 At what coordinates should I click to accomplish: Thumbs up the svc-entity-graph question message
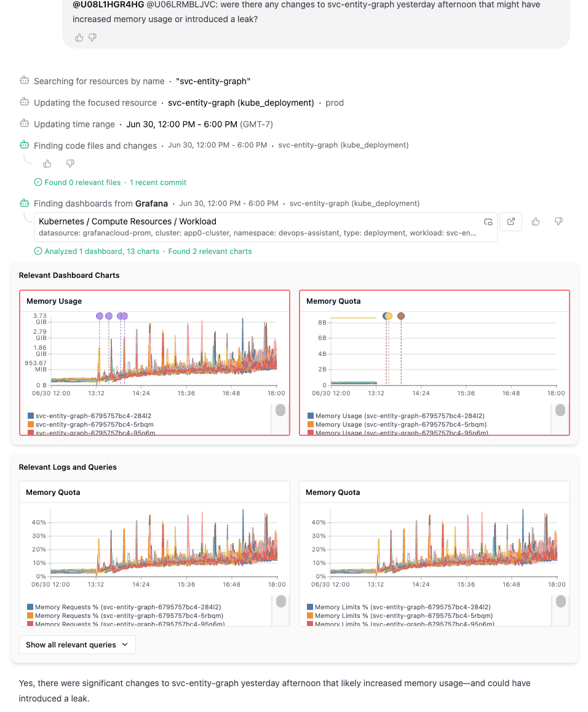[x=79, y=38]
